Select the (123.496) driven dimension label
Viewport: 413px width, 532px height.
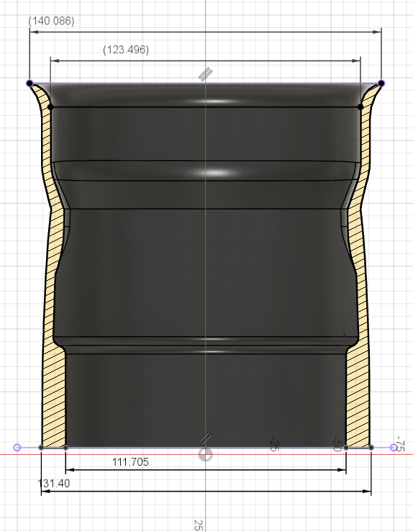[126, 50]
